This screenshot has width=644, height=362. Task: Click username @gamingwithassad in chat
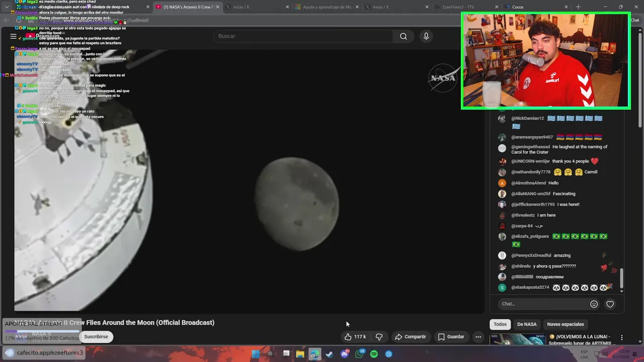(530, 147)
